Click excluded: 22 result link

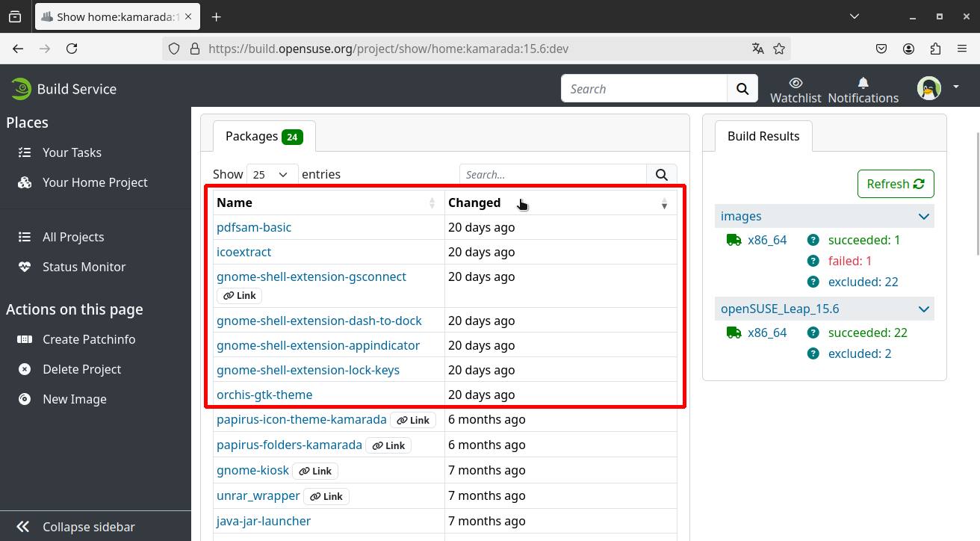863,282
